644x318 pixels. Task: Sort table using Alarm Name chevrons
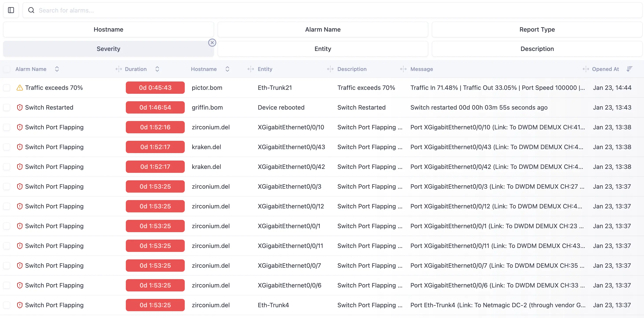(x=57, y=69)
